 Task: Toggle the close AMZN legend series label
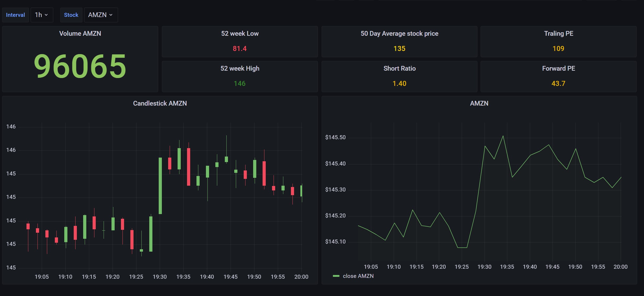(358, 276)
